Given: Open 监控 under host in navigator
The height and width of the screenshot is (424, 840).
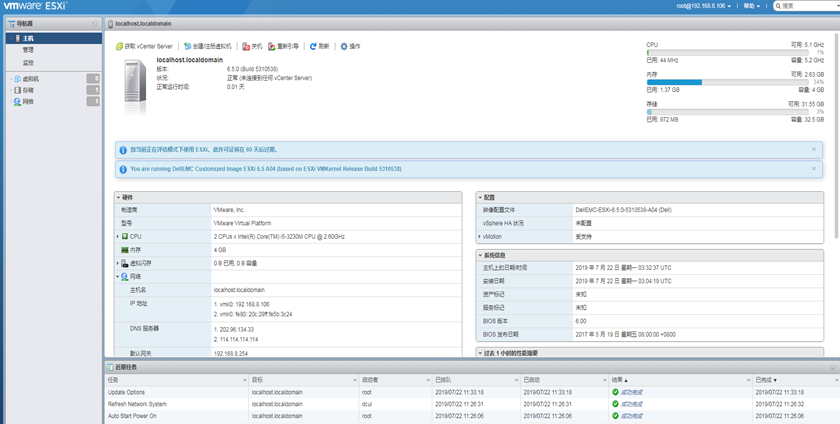Looking at the screenshot, I should point(28,63).
